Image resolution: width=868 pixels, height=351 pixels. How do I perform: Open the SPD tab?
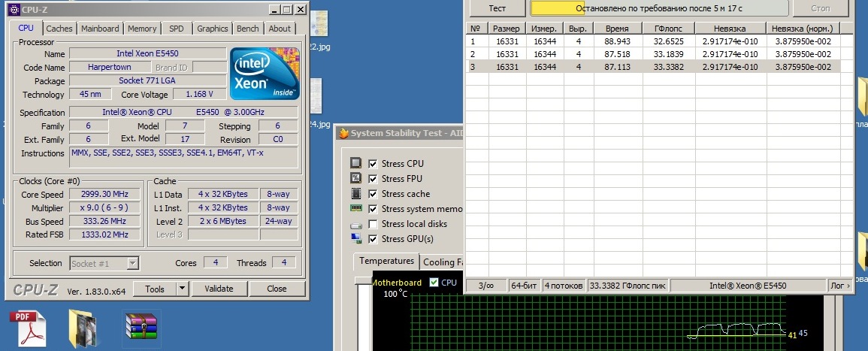(x=177, y=29)
